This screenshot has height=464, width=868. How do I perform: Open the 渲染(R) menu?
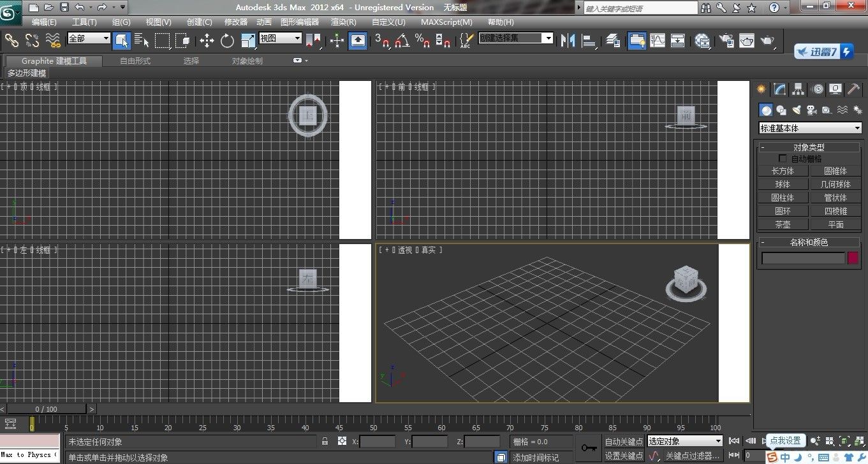pyautogui.click(x=344, y=22)
